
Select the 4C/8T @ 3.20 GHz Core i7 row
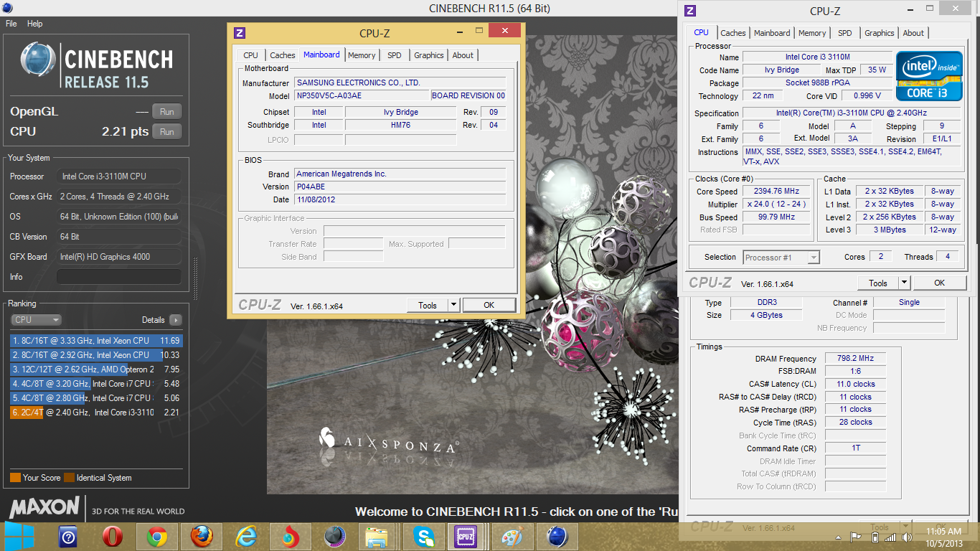[96, 384]
